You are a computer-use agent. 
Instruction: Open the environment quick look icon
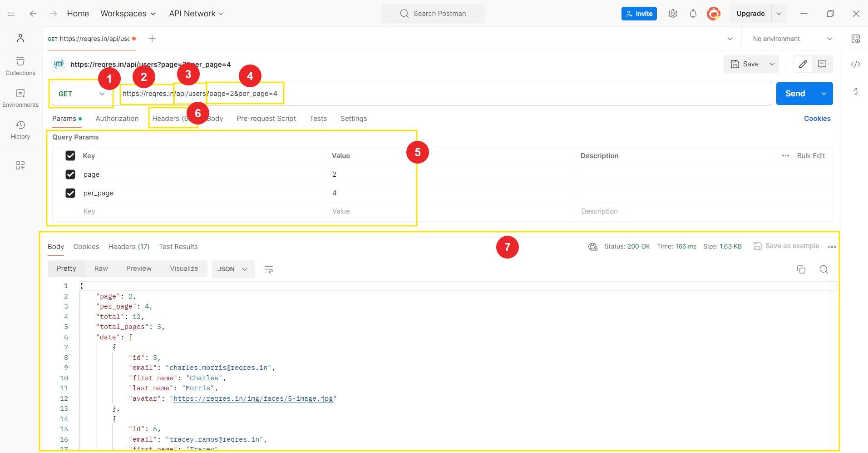click(x=855, y=39)
